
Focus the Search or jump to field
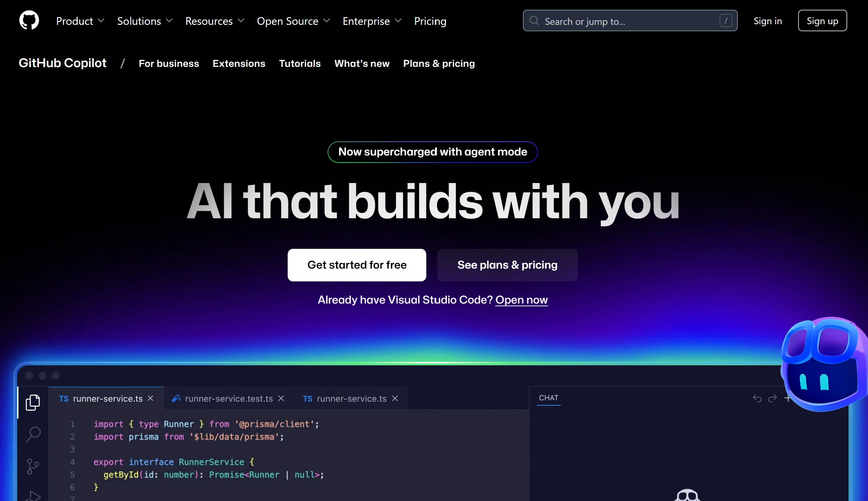[630, 20]
